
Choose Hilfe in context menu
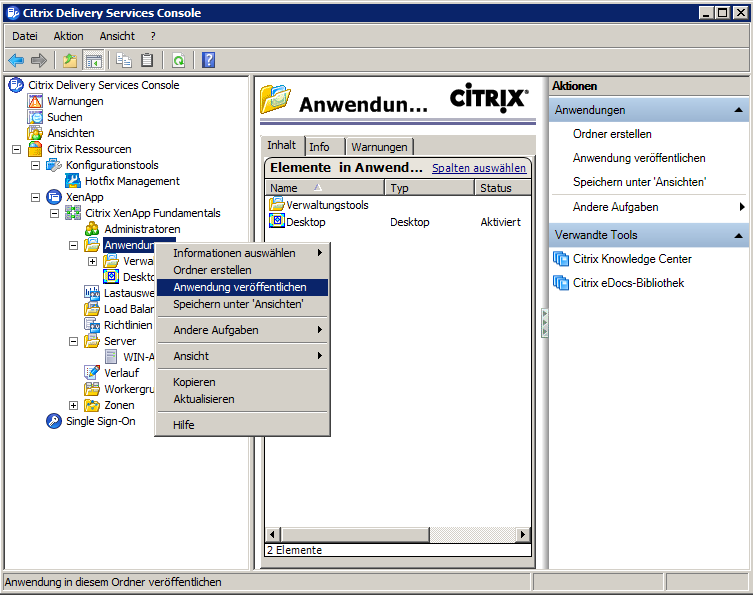(243, 425)
